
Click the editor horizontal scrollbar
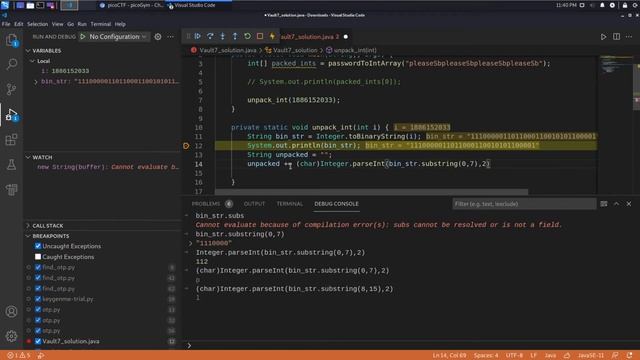[x=371, y=191]
